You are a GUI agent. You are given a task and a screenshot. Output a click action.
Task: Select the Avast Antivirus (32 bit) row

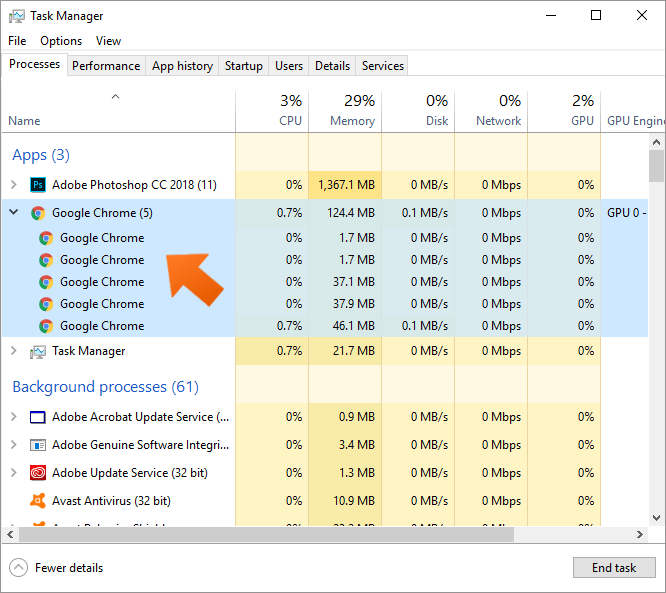click(x=325, y=501)
